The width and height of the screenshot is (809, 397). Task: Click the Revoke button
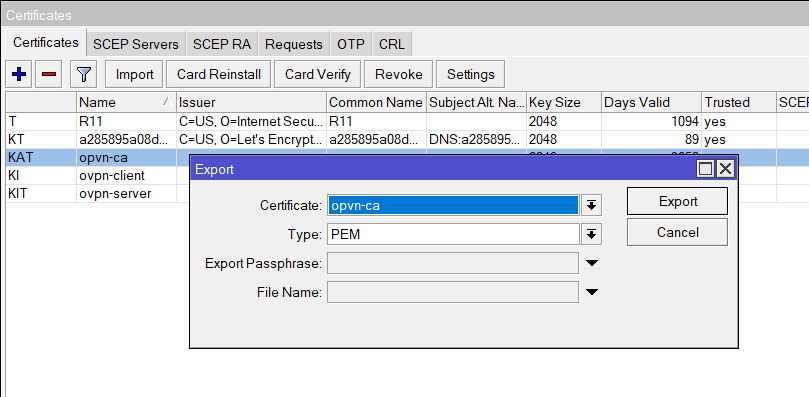click(x=398, y=74)
